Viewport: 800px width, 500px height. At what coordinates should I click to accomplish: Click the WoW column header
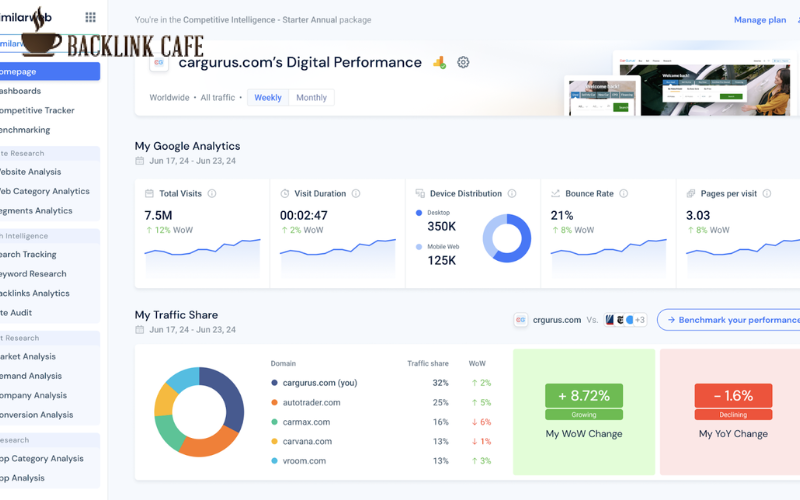point(477,363)
